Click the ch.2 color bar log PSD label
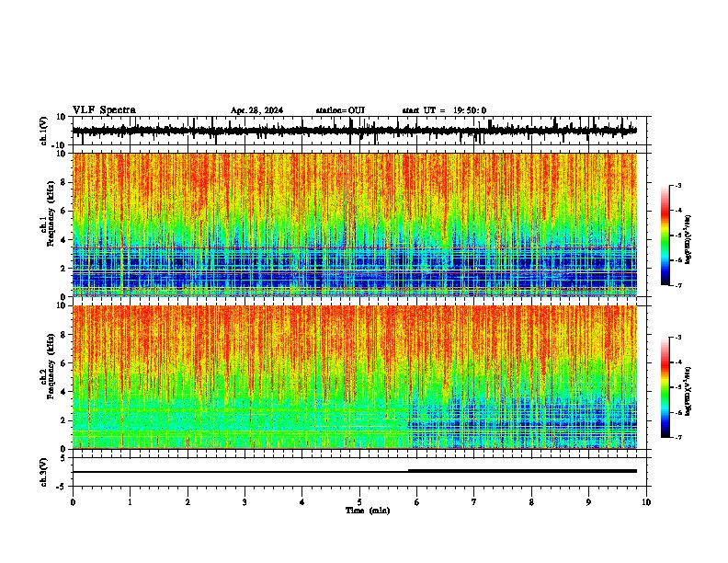This screenshot has height=563, width=728. coord(688,391)
